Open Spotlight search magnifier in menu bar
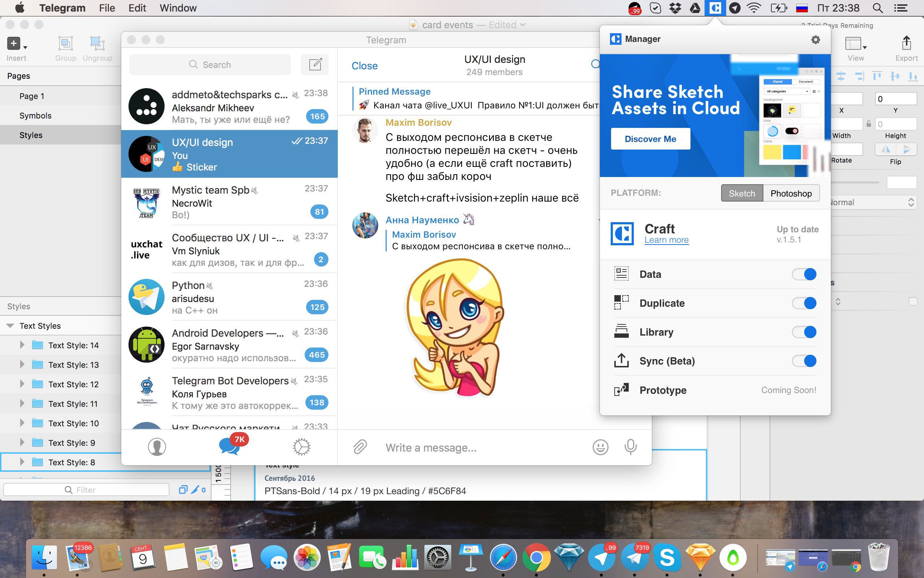This screenshot has width=924, height=578. point(878,8)
